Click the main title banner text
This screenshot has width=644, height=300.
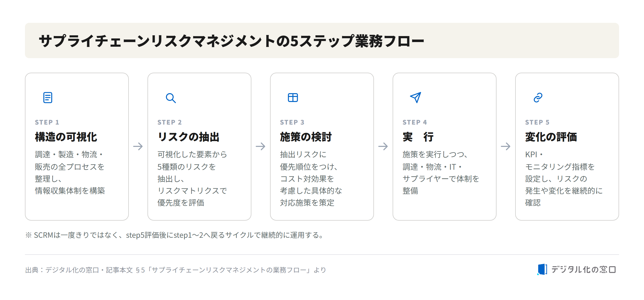pyautogui.click(x=231, y=41)
